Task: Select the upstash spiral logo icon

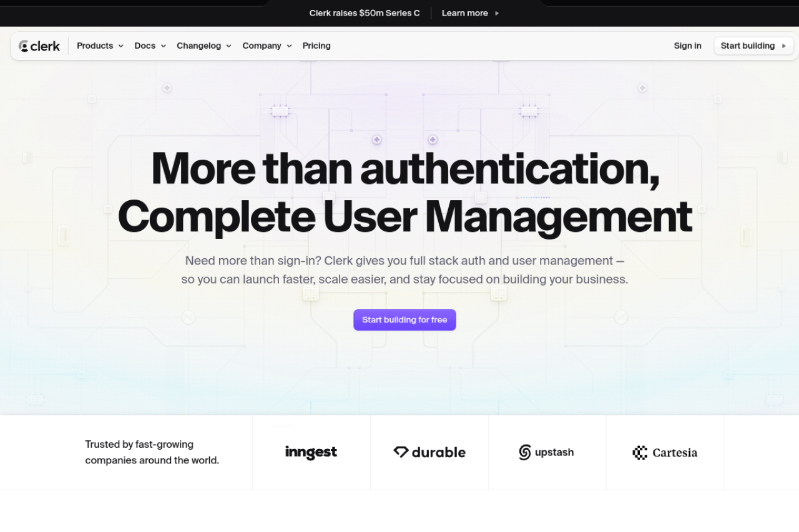Action: coord(525,452)
